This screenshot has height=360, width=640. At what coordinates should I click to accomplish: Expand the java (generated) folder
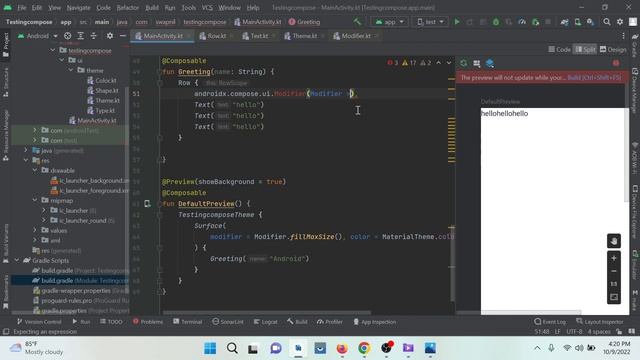[26, 150]
